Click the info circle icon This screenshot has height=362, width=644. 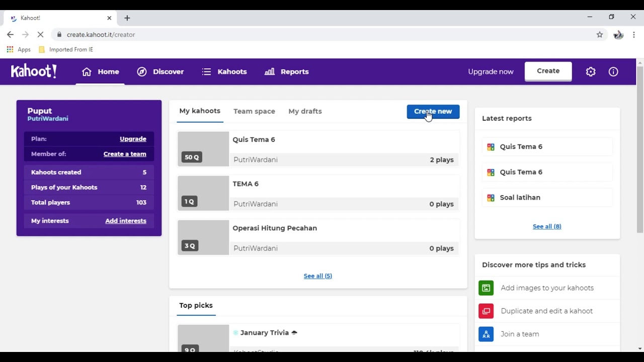(613, 71)
